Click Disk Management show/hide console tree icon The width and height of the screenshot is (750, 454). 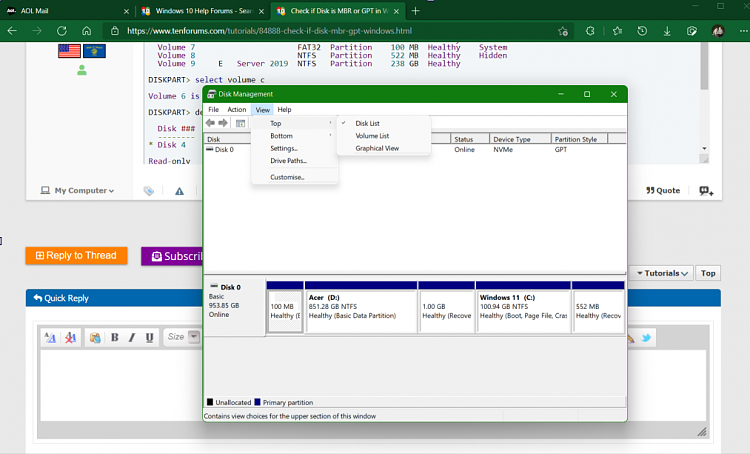241,123
